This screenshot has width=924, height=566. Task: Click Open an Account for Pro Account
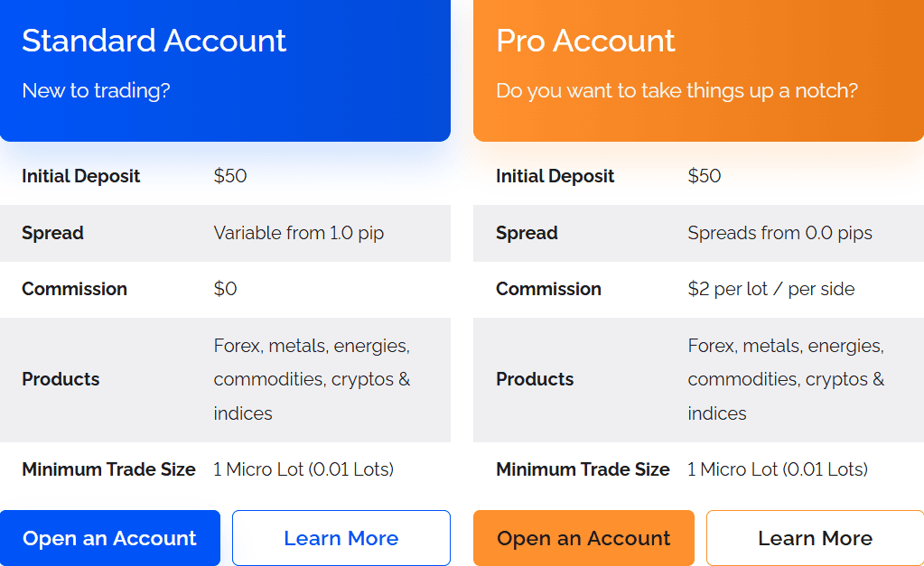pyautogui.click(x=583, y=538)
